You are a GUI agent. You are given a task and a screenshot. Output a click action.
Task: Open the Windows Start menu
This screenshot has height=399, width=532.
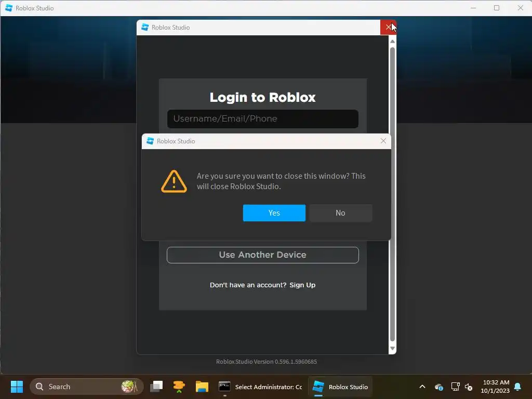point(17,387)
